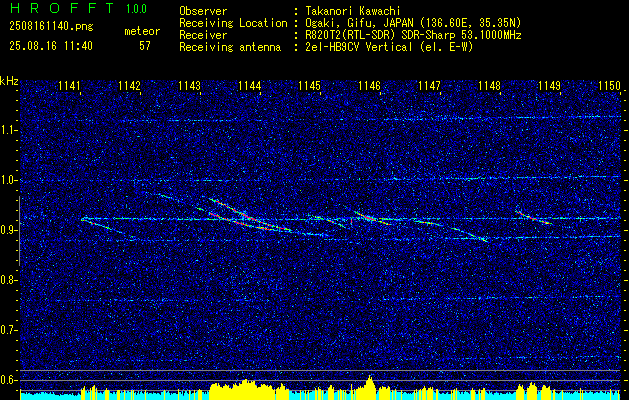Click the 0.8 kHz frequency label
The width and height of the screenshot is (629, 400).
coord(6,280)
